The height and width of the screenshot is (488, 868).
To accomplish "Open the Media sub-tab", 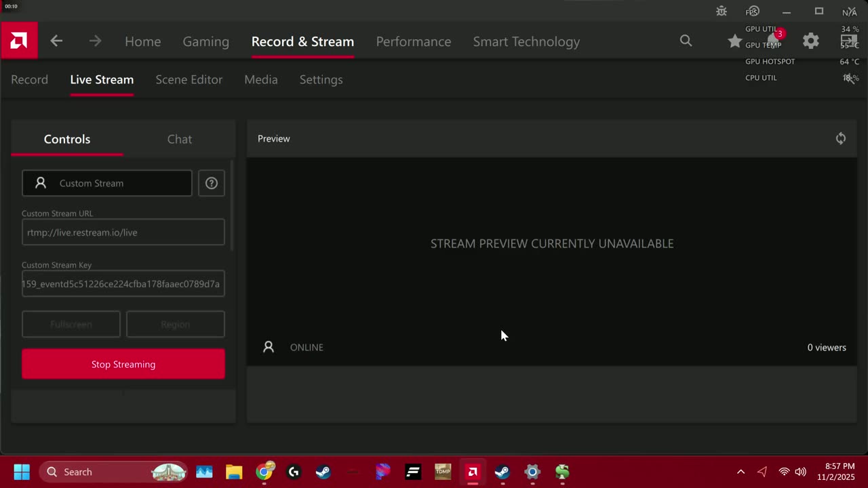I will coord(261,79).
